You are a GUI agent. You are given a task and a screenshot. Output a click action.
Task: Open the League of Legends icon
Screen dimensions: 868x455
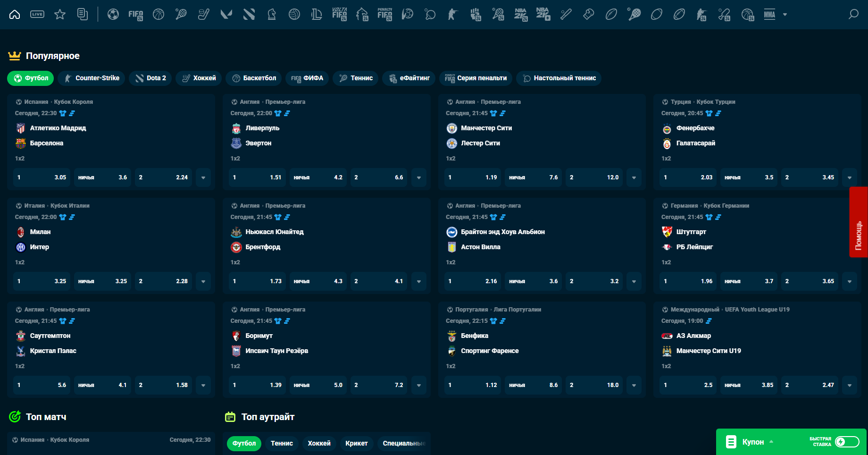(317, 15)
